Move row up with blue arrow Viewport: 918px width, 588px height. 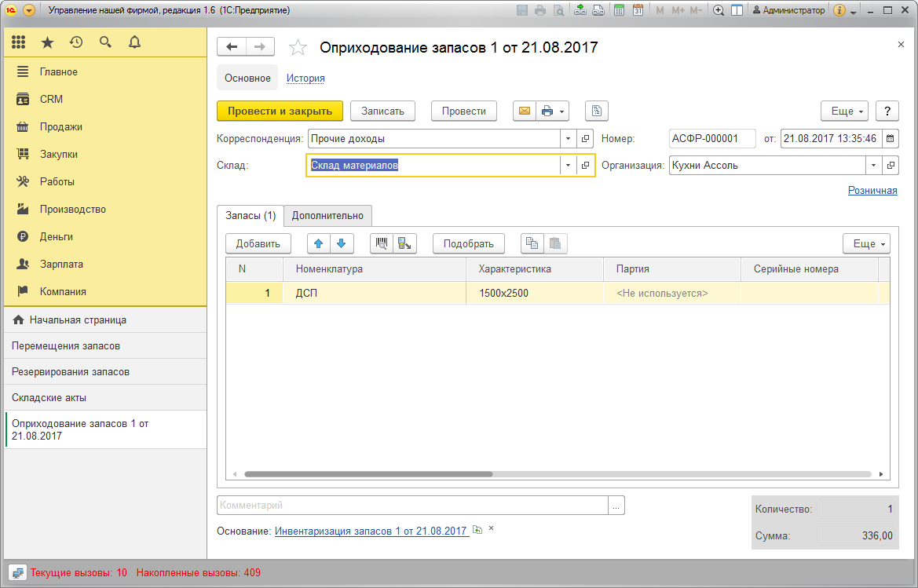click(x=319, y=243)
